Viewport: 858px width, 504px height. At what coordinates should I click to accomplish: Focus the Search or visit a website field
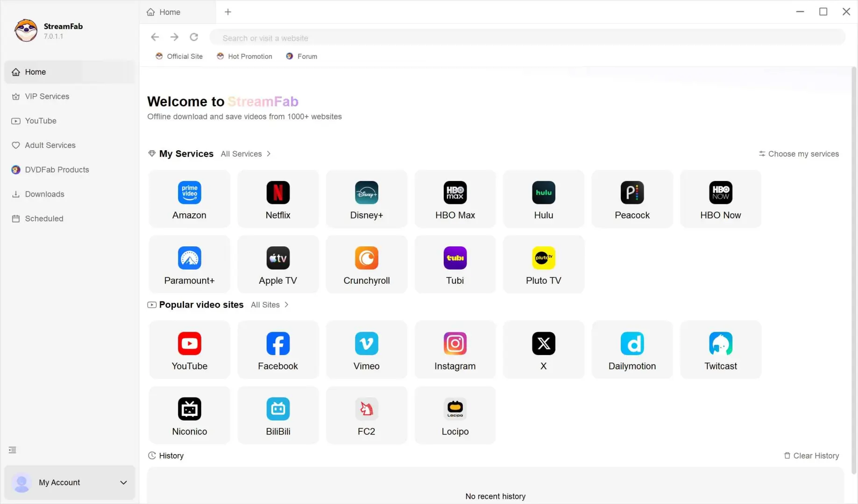point(527,38)
